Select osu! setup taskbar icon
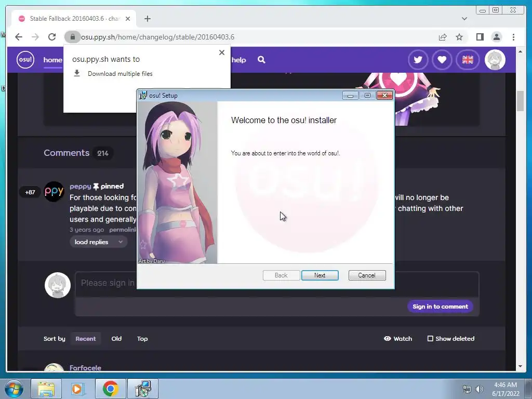This screenshot has height=399, width=532. 143,389
